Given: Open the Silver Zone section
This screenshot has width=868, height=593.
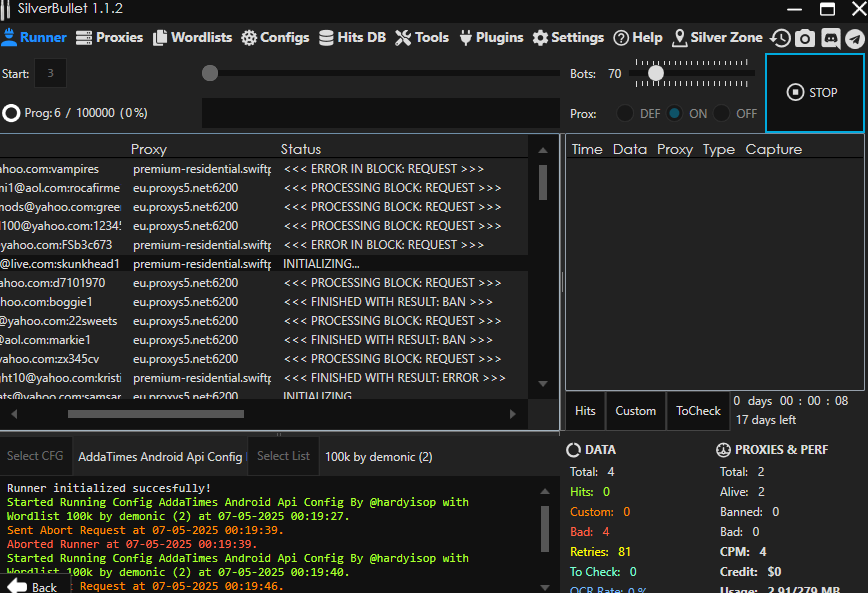Looking at the screenshot, I should 717,38.
